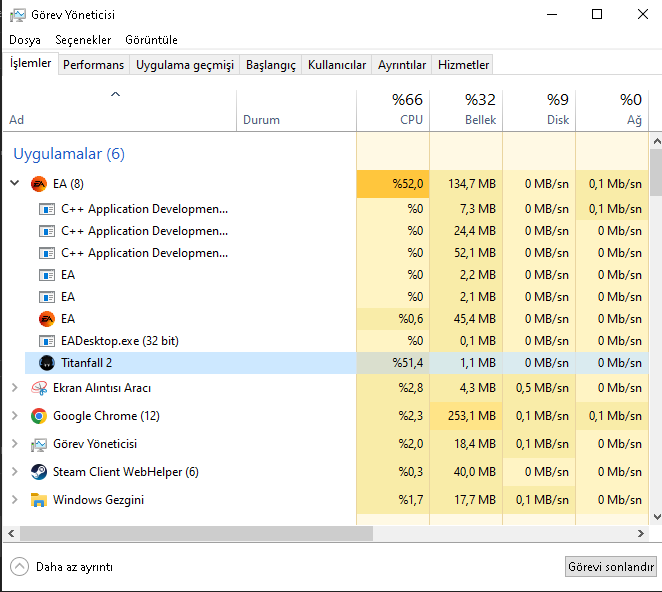Click the EADesktop.exe (32 bit) name
Viewport: 662px width, 592px height.
click(x=120, y=341)
